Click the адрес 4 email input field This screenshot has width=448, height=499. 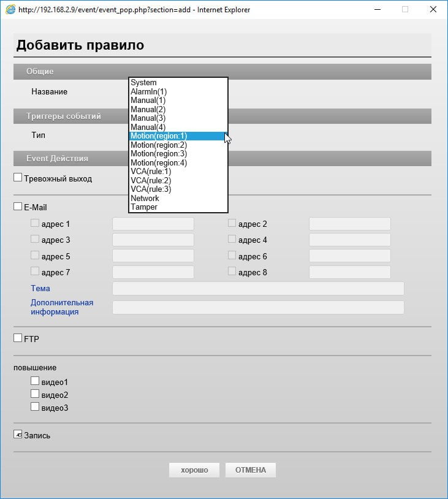[350, 240]
